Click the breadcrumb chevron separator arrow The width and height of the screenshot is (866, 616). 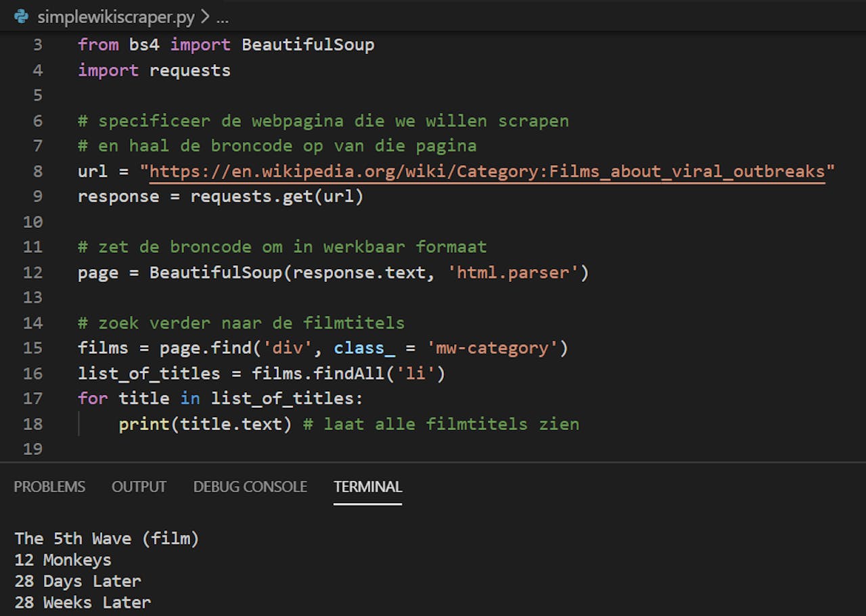pyautogui.click(x=205, y=16)
